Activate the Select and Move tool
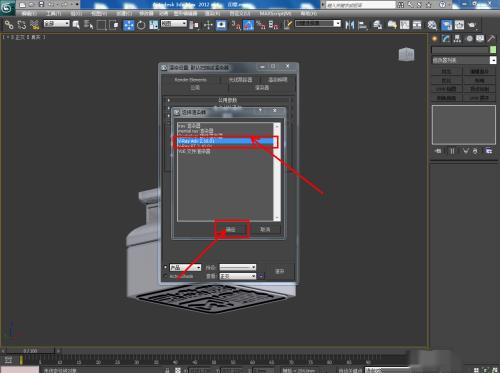This screenshot has width=500, height=373. tap(129, 25)
